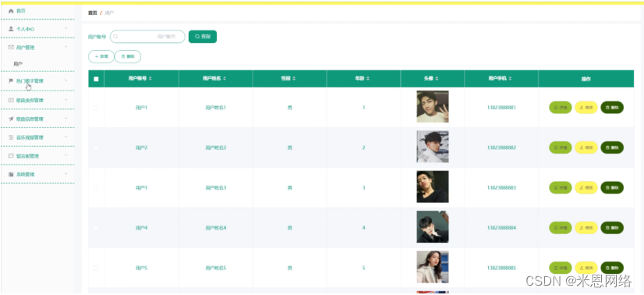
Task: Check the checkbox for row 用户1
Action: [96, 108]
